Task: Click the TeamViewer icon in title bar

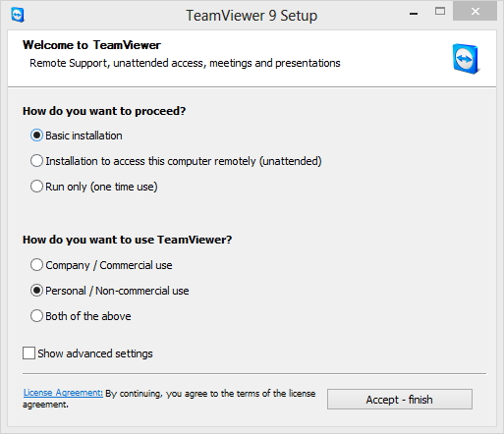Action: coord(18,15)
